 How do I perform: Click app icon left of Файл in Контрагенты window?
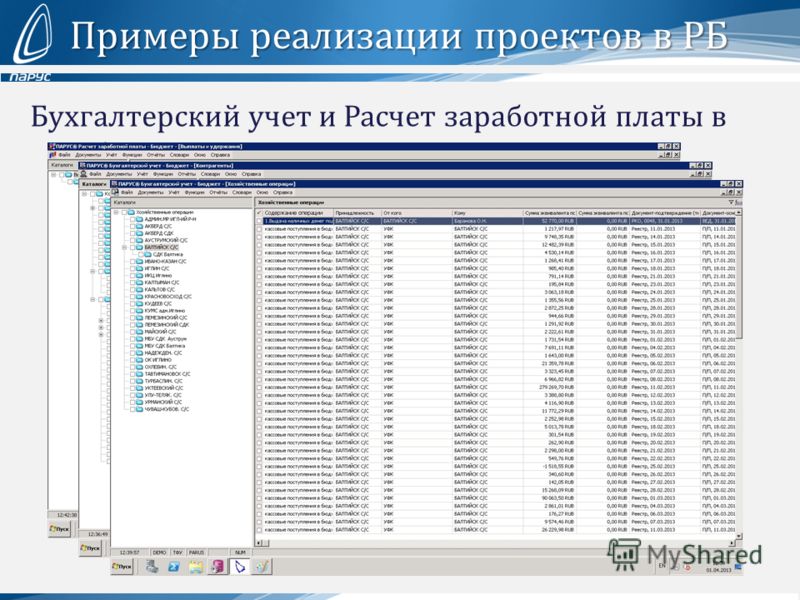pos(84,174)
